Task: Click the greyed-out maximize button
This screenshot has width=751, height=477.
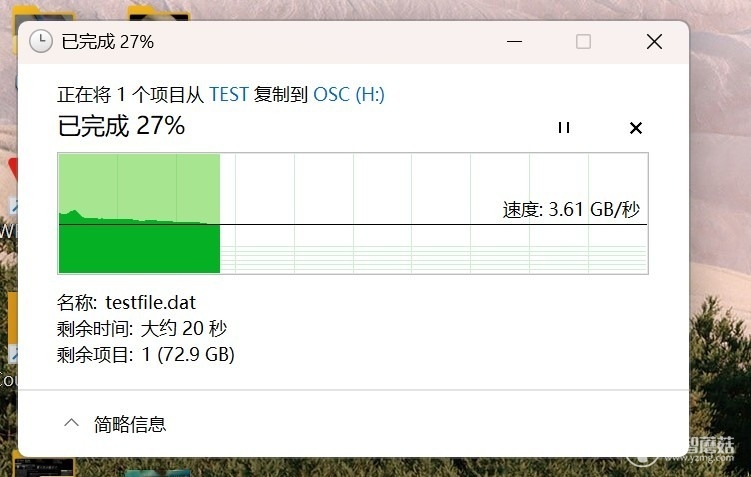Action: tap(583, 42)
